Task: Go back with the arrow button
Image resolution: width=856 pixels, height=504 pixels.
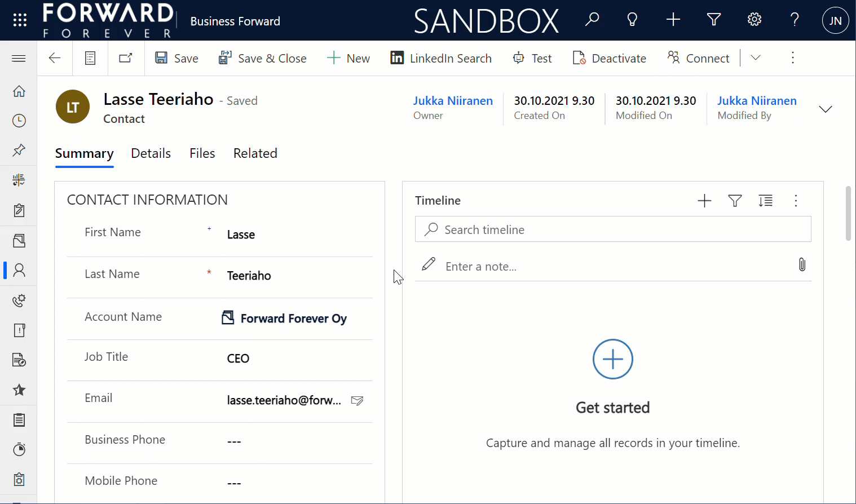Action: pos(55,58)
